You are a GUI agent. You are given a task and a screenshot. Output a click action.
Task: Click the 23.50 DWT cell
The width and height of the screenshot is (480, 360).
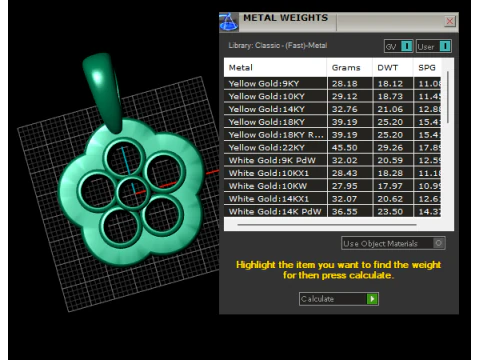(x=393, y=211)
